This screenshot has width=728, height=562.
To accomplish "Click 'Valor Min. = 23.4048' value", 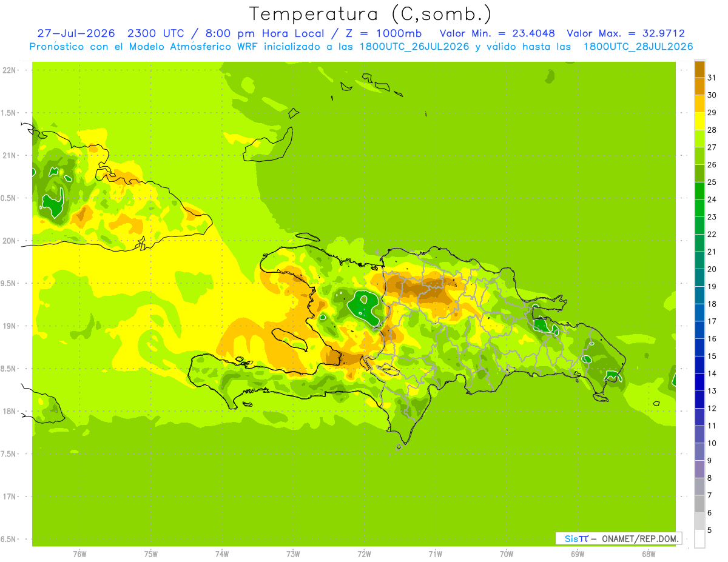I will [x=497, y=33].
